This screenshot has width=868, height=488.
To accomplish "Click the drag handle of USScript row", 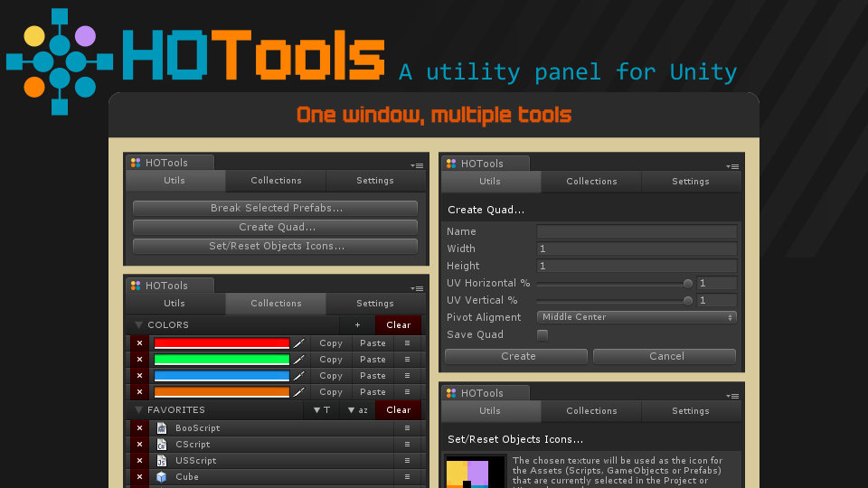I will pos(407,460).
